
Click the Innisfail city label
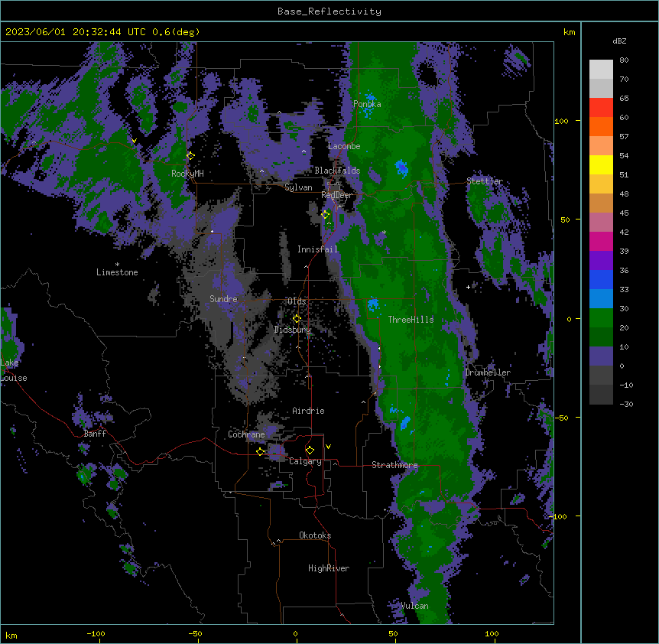click(x=317, y=249)
